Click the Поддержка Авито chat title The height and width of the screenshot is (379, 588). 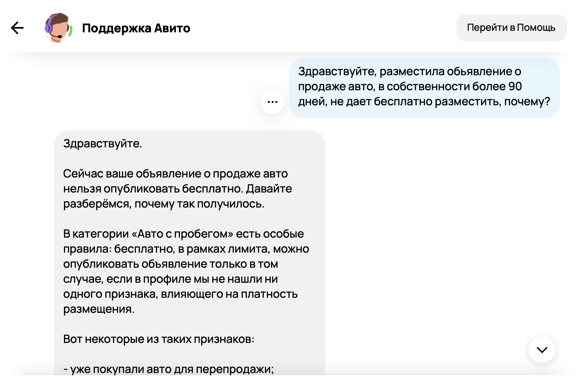[x=136, y=28]
